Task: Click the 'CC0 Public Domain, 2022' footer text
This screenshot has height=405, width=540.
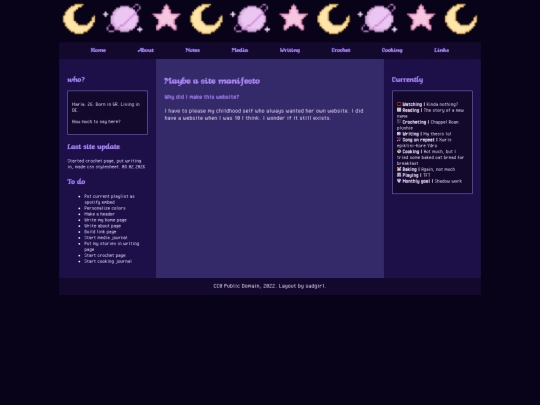Action: pyautogui.click(x=245, y=286)
